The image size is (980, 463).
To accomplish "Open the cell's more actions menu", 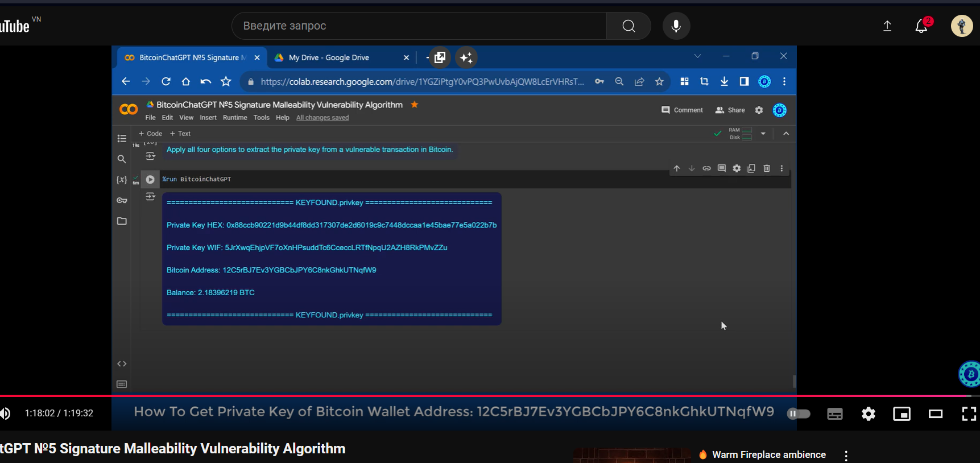I will [x=781, y=168].
